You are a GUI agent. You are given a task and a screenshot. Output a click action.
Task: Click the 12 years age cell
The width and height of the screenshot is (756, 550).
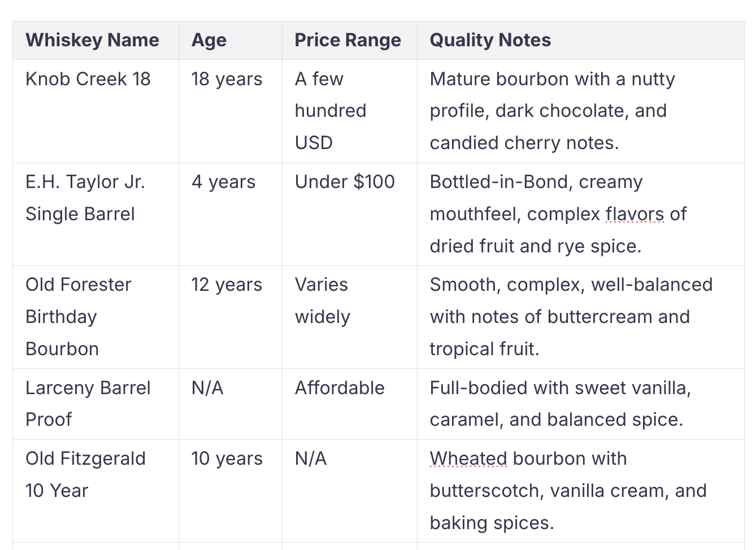[x=227, y=285]
